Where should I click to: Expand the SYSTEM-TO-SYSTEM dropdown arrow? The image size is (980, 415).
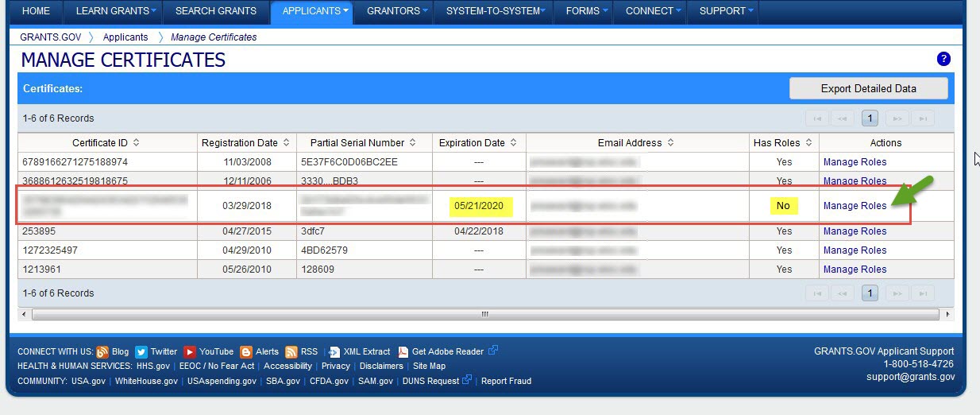(x=545, y=11)
